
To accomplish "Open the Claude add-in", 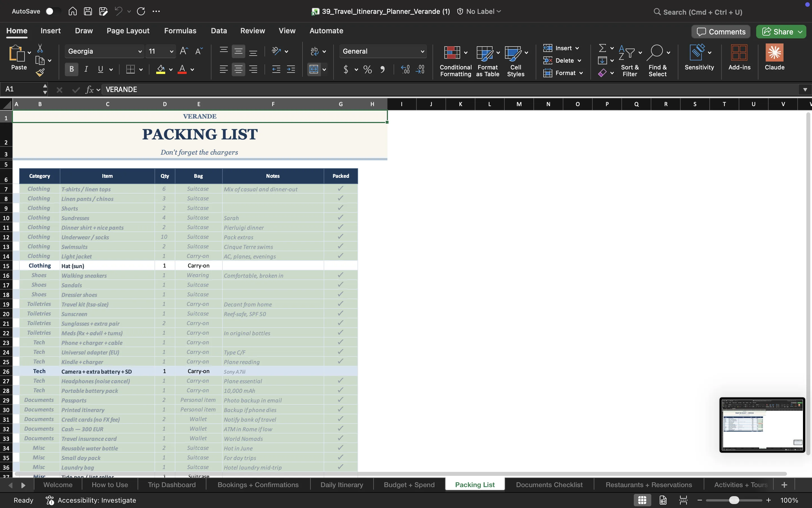I will point(775,58).
